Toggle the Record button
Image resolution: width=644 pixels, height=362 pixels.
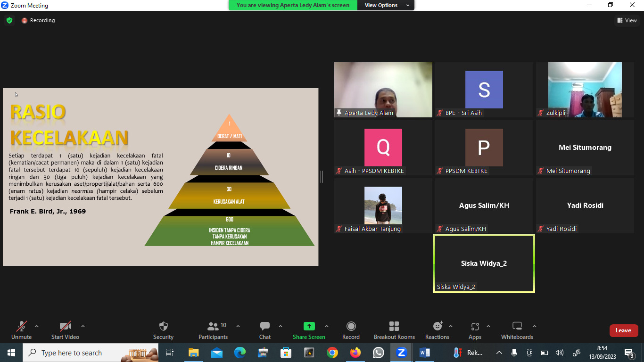point(351,327)
